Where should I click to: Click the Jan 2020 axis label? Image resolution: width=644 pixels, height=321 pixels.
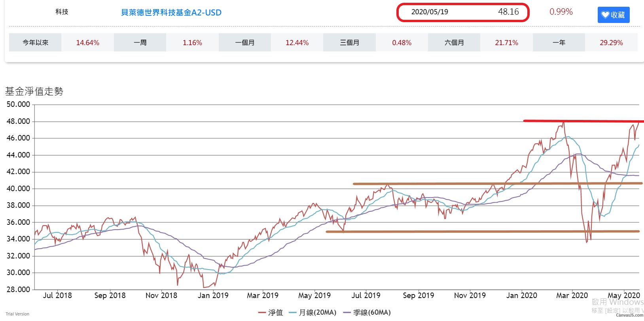click(x=522, y=295)
